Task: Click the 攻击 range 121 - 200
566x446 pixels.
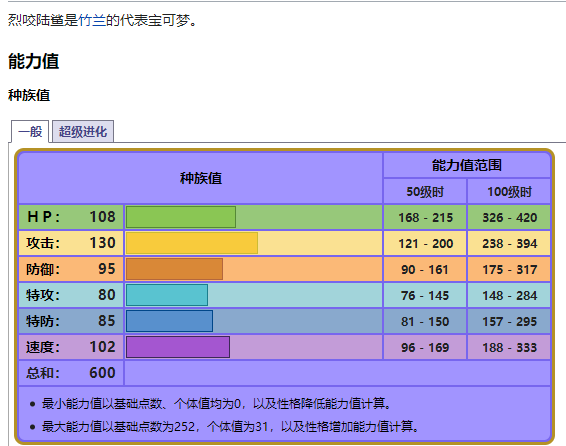Action: (425, 244)
